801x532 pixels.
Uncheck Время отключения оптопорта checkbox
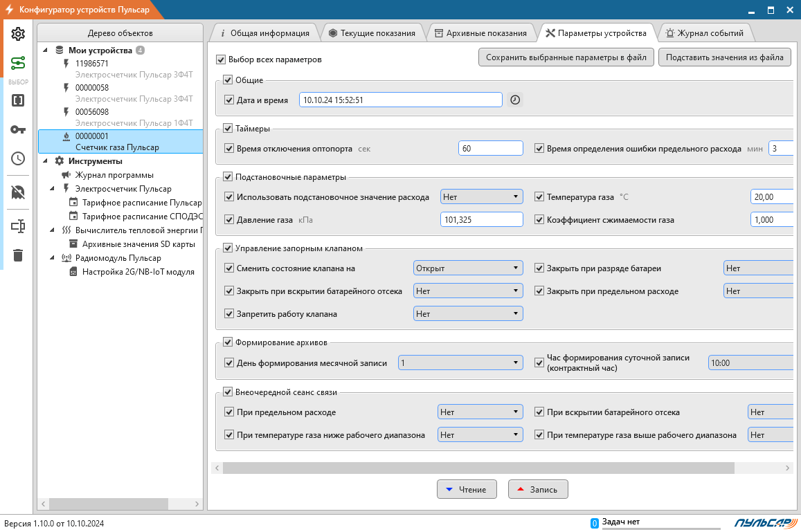click(229, 149)
